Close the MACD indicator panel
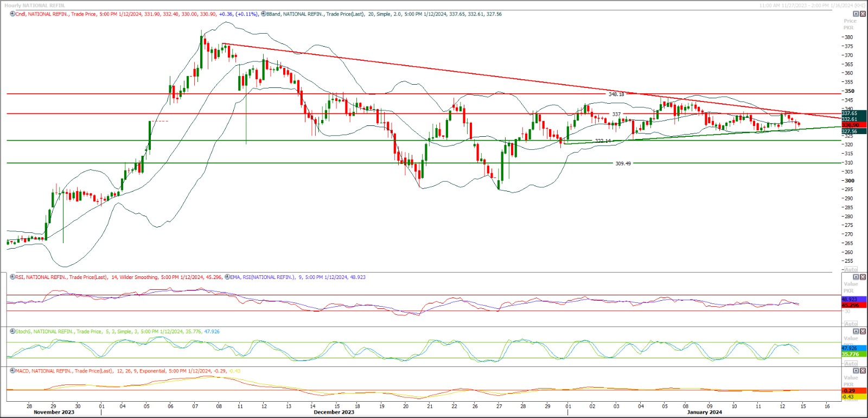Screen dimensions: 868x418 pyautogui.click(x=863, y=371)
